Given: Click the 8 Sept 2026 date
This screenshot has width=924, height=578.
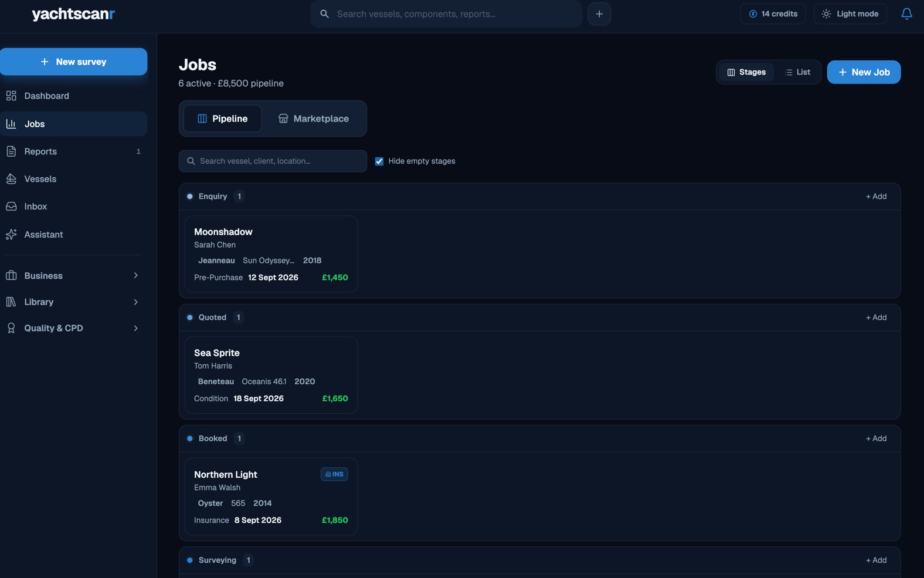Looking at the screenshot, I should 258,520.
